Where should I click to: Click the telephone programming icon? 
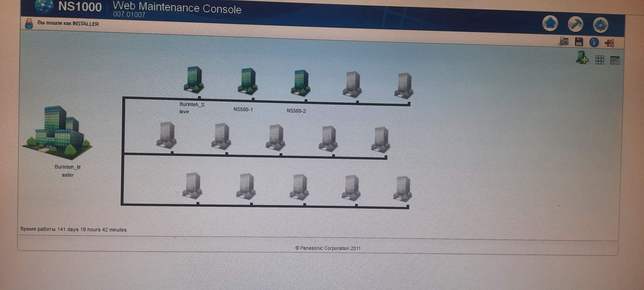click(x=563, y=41)
